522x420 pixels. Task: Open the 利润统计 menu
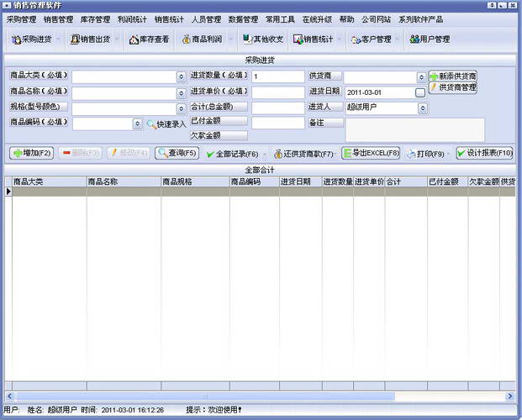132,19
